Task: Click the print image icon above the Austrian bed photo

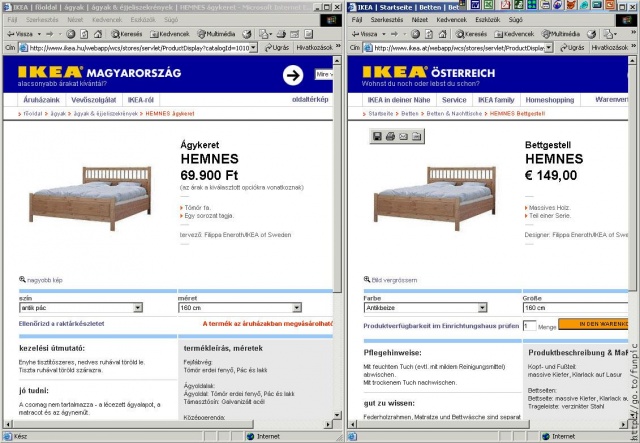Action: (x=390, y=136)
